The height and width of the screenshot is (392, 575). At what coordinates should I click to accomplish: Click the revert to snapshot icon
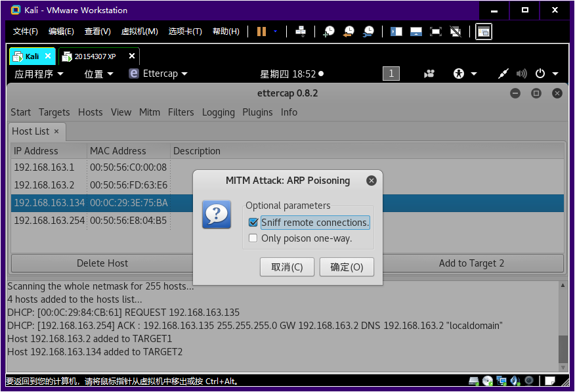coord(349,32)
